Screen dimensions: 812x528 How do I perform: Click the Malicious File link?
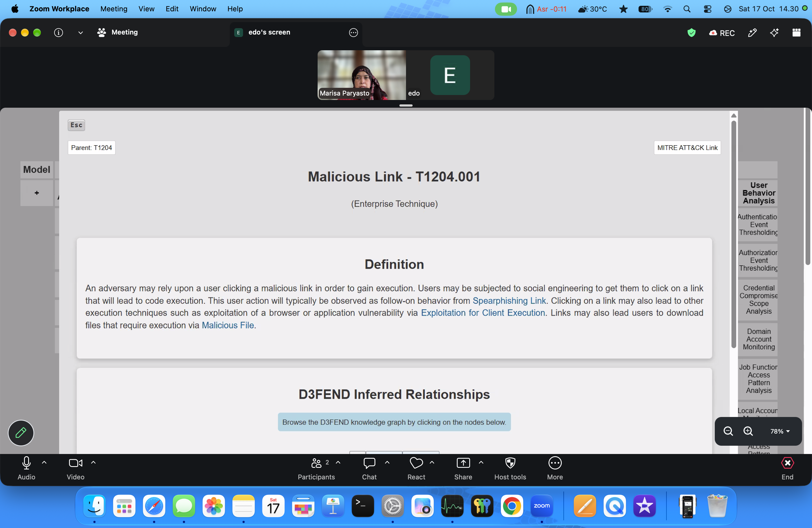[x=228, y=325]
